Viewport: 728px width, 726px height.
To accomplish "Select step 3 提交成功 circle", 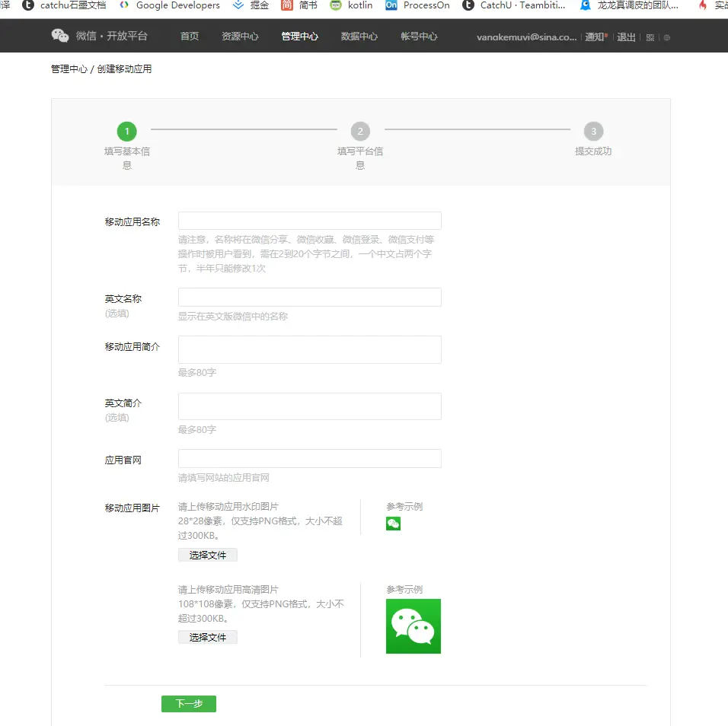I will 593,131.
